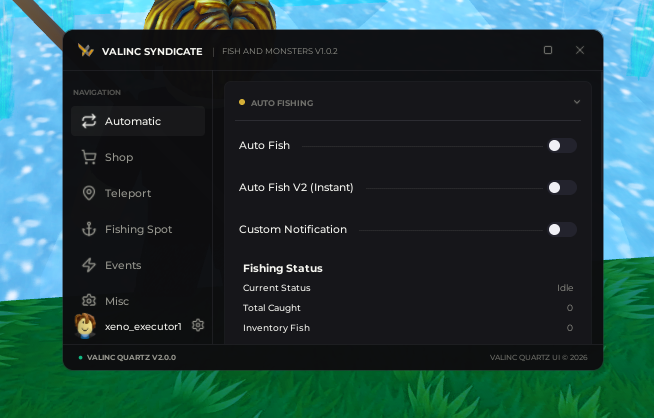Click the Events lightning bolt icon
The width and height of the screenshot is (654, 418).
(x=89, y=265)
